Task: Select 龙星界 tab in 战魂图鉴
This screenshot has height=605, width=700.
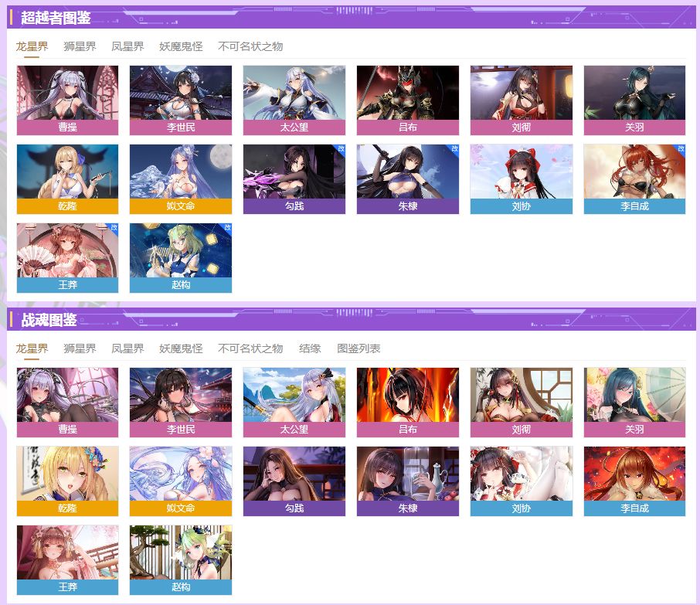Action: click(32, 348)
